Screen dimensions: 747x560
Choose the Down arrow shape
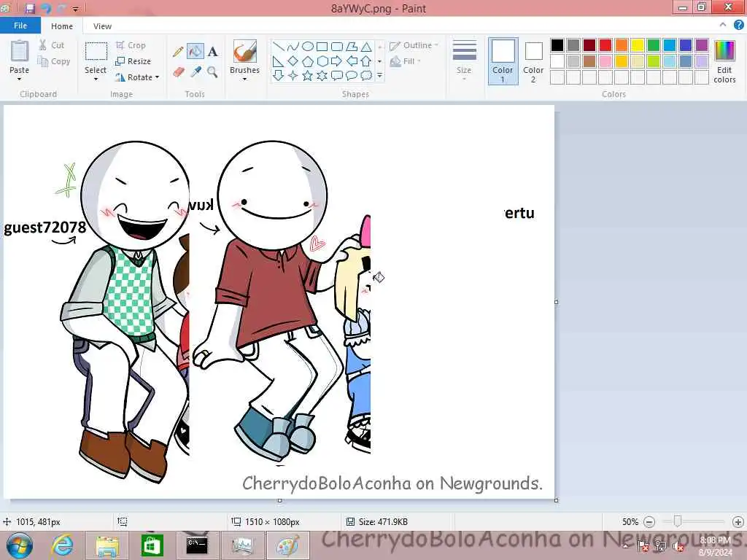[279, 75]
